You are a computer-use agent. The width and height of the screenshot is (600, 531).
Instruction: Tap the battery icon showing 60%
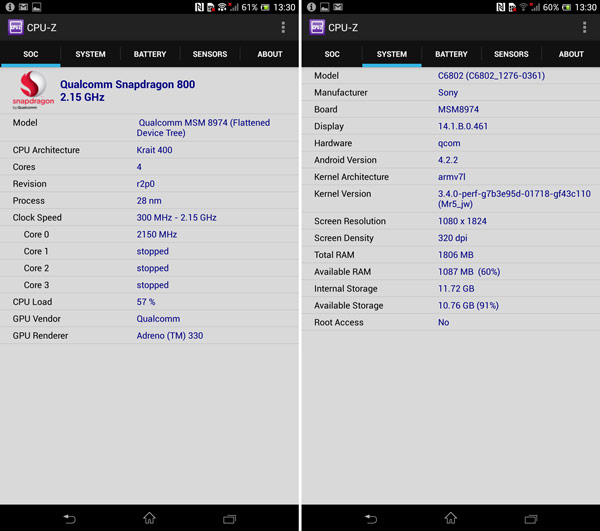567,7
